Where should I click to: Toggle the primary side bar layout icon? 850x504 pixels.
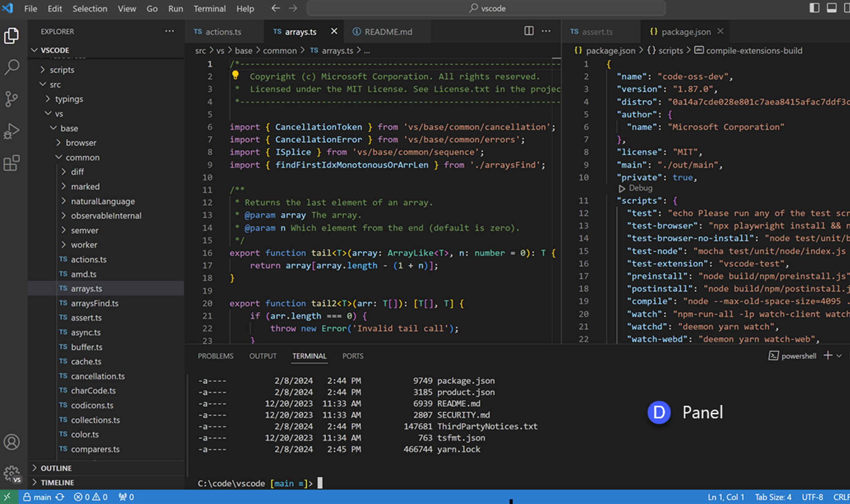814,8
